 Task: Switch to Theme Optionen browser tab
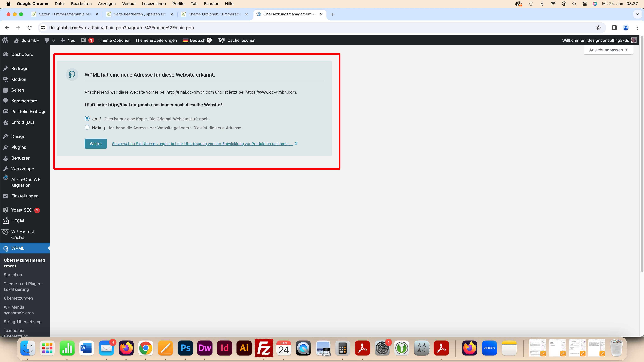214,14
